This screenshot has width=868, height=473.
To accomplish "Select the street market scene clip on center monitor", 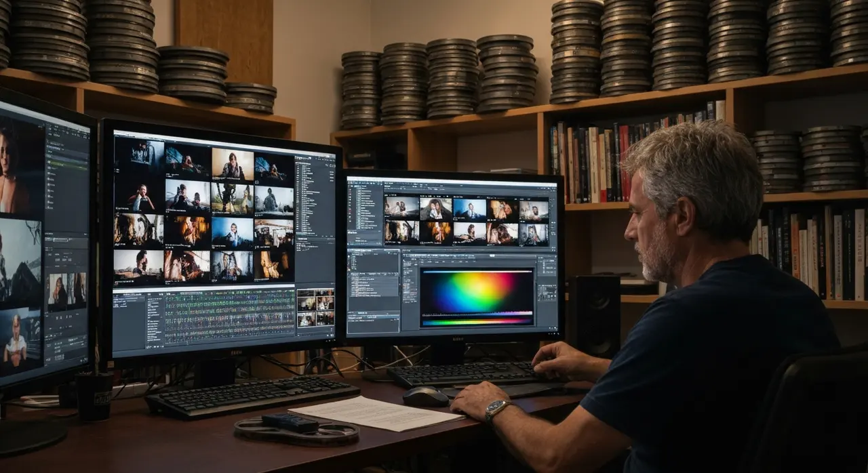I will coord(274,232).
